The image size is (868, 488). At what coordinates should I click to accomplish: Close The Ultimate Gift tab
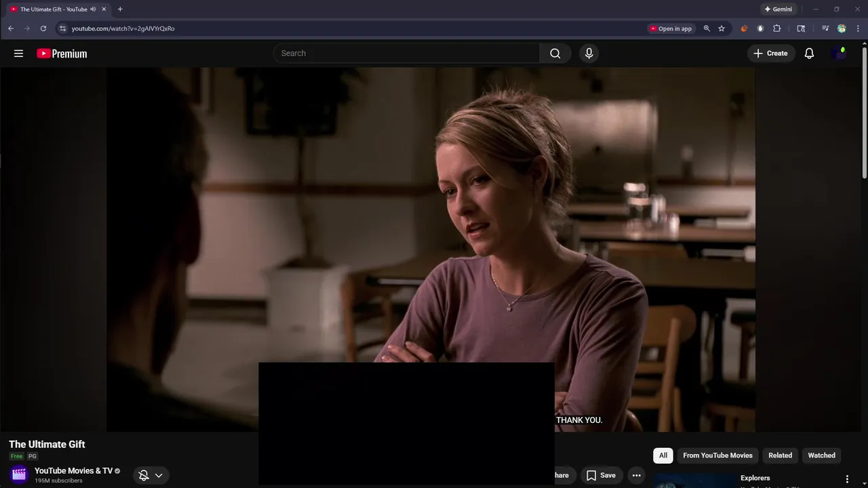coord(104,9)
